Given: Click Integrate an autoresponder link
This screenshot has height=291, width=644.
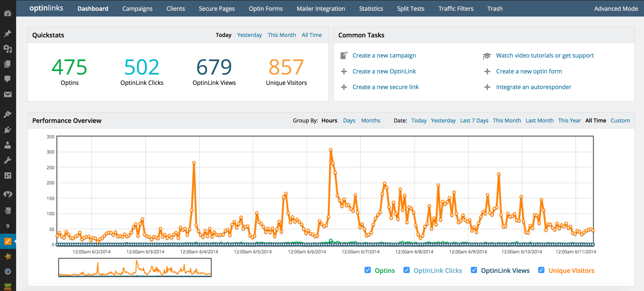Looking at the screenshot, I should 533,87.
